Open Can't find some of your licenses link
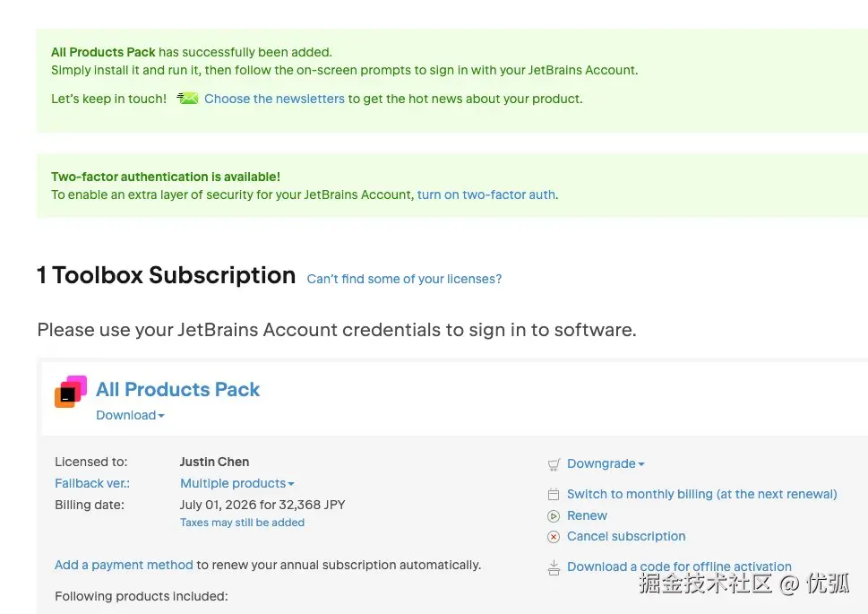868x614 pixels. 404,279
